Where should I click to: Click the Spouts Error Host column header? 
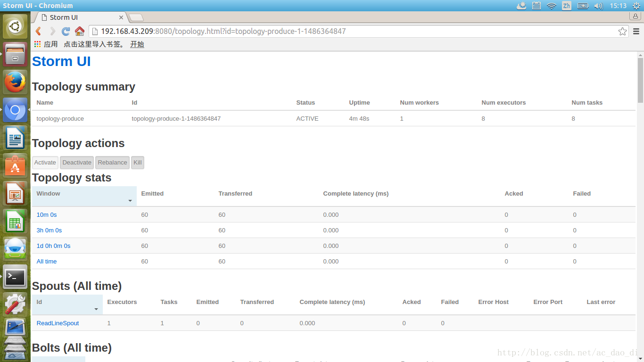(x=493, y=302)
